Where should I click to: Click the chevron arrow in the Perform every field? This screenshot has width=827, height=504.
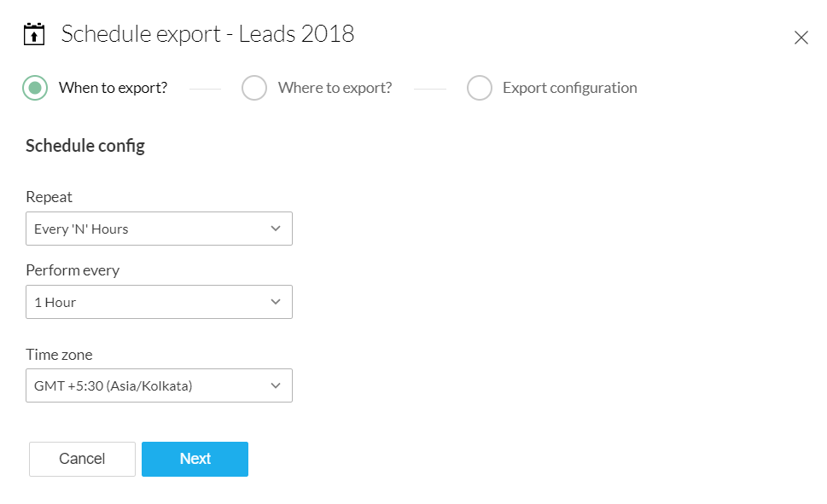pyautogui.click(x=275, y=302)
